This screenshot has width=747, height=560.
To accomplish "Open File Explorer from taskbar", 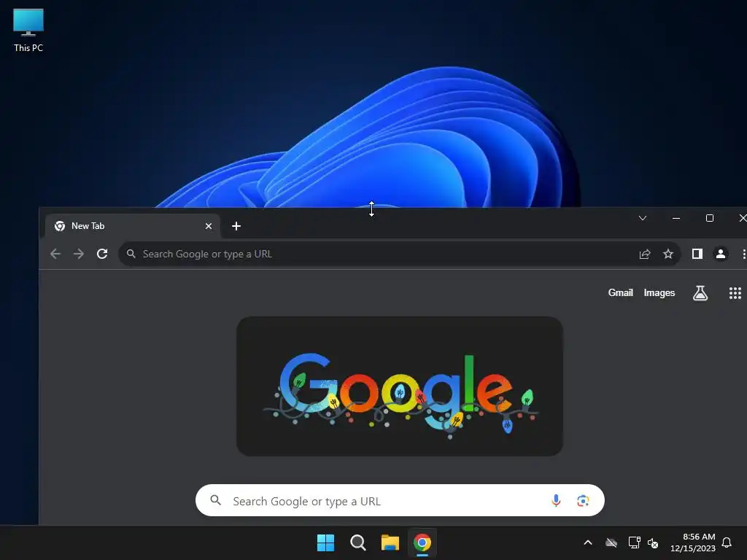I will [390, 542].
